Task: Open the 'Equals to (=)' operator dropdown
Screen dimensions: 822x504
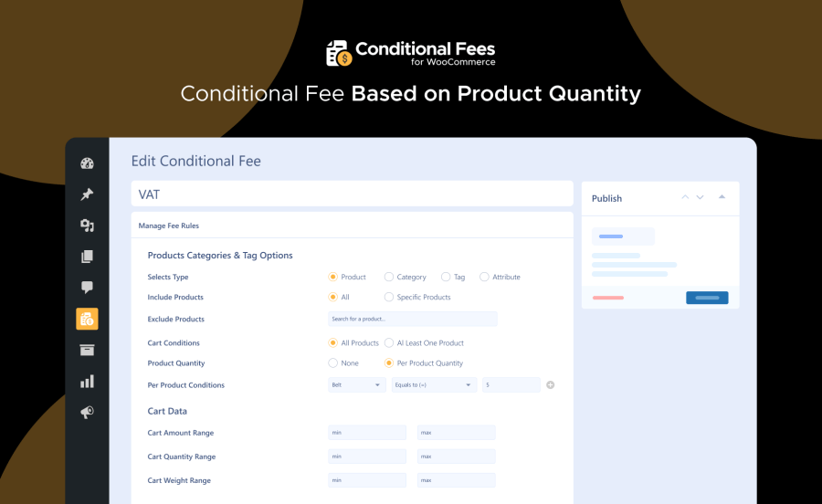Action: pyautogui.click(x=434, y=385)
